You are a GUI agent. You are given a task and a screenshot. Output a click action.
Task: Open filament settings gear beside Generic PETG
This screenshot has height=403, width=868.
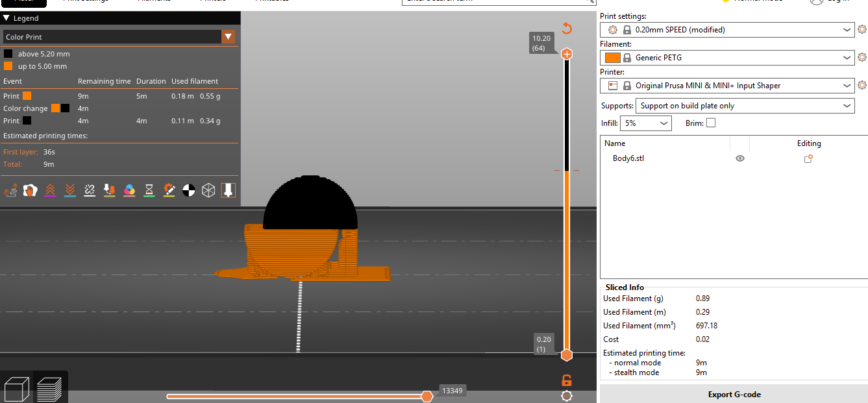(862, 57)
